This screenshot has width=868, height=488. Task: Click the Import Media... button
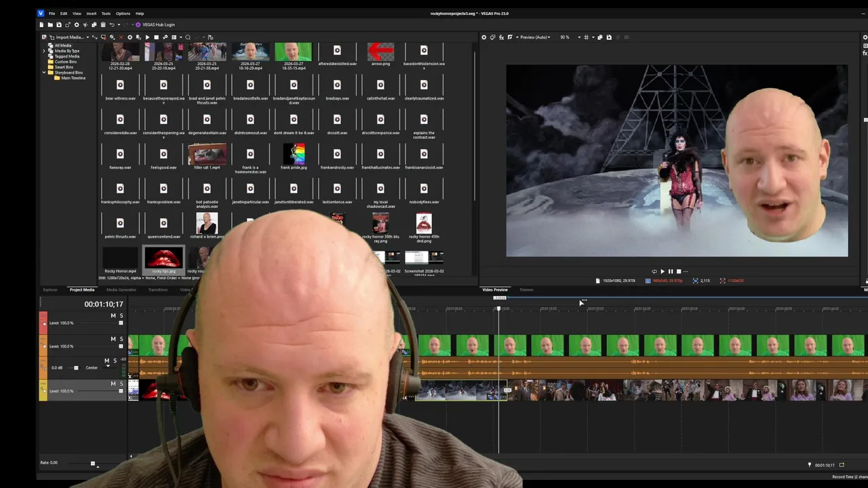click(70, 37)
